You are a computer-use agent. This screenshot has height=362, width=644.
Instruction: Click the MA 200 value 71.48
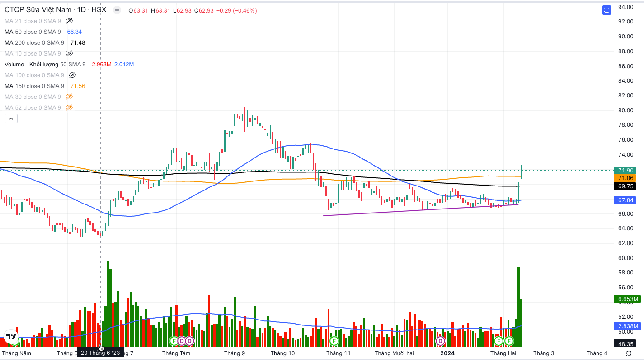tap(78, 42)
